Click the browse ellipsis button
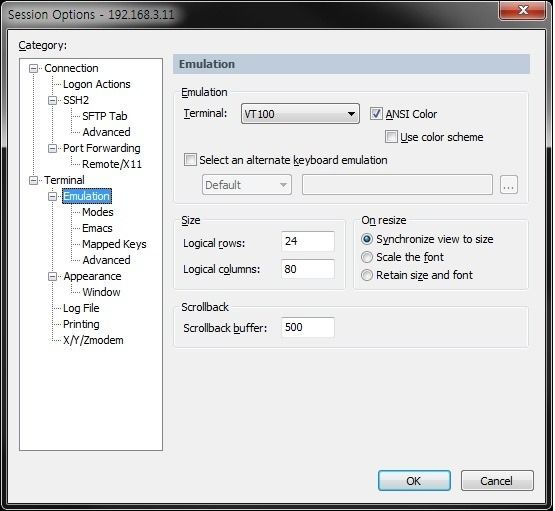 pos(509,185)
